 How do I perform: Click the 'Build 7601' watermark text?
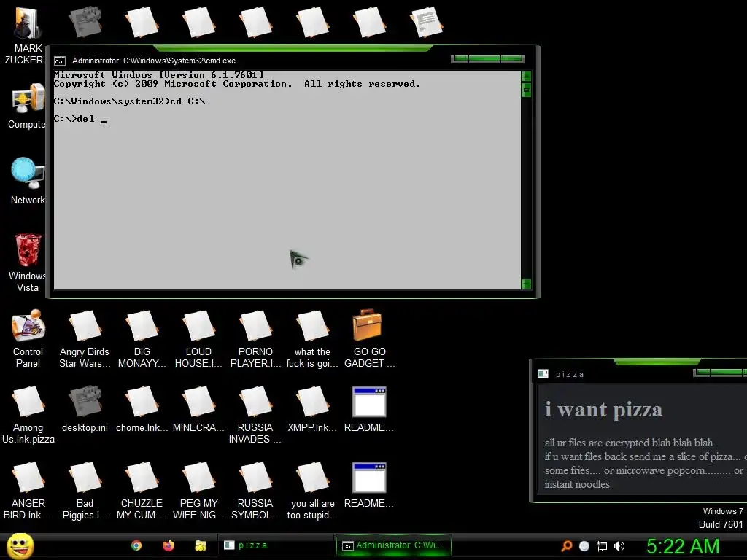(x=721, y=524)
